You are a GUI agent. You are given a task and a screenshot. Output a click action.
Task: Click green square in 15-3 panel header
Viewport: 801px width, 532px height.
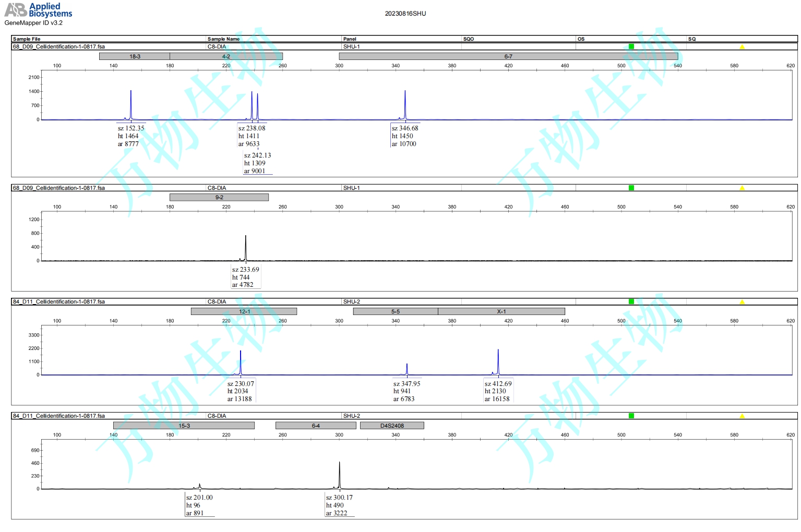(631, 416)
